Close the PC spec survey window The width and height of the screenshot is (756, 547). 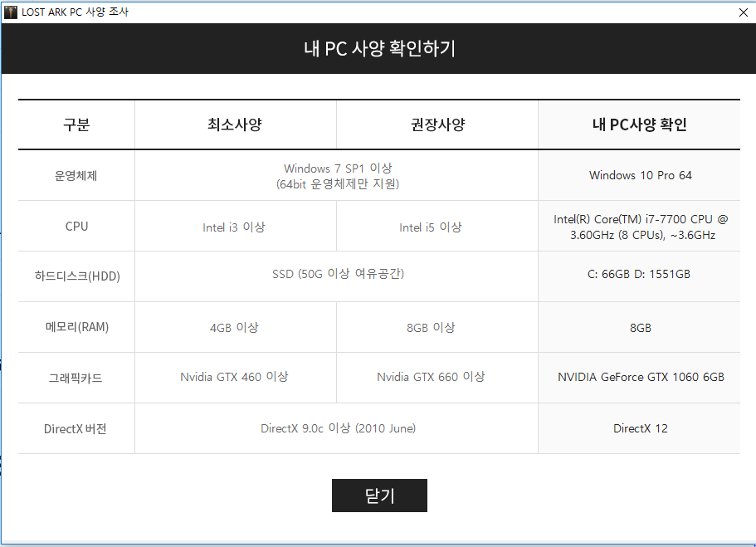[x=743, y=12]
